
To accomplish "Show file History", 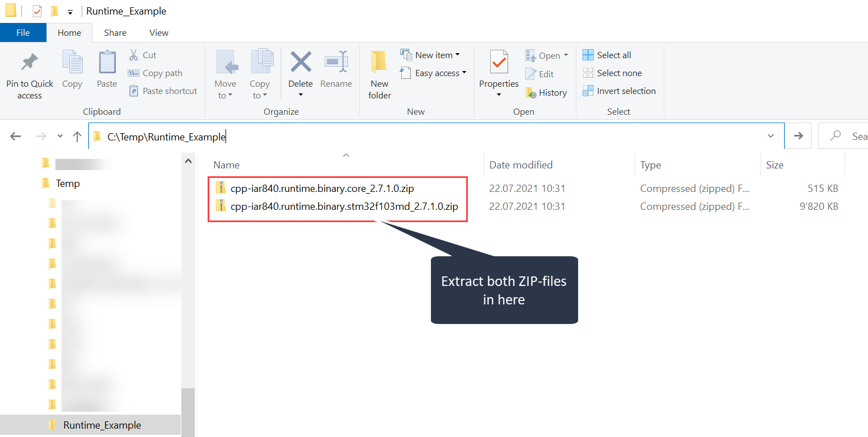I will (x=546, y=92).
